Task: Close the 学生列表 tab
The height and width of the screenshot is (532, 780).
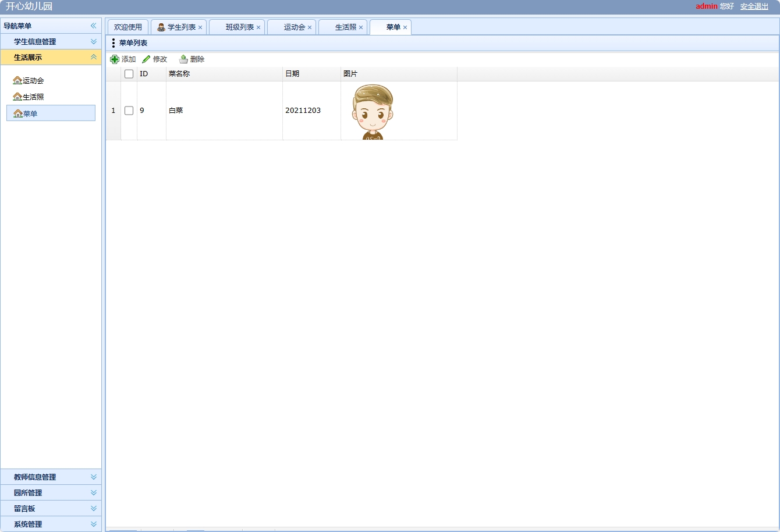Action: 200,28
